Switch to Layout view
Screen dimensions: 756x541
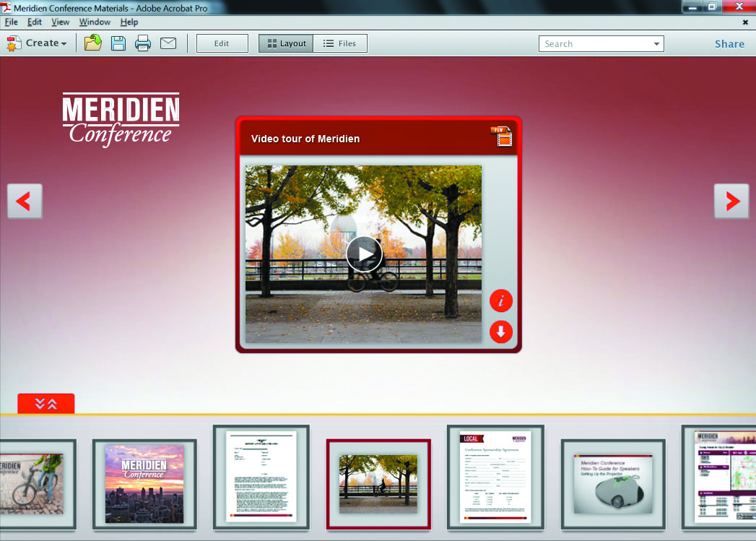pos(286,43)
